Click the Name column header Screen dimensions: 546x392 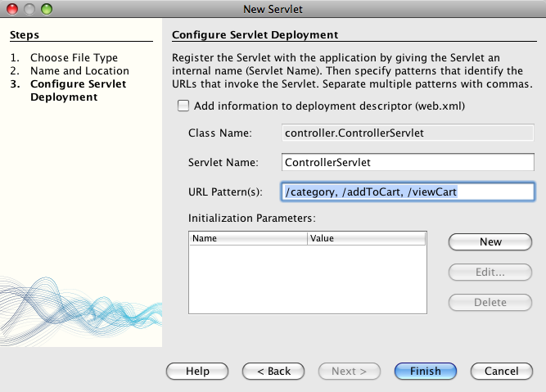[248, 238]
